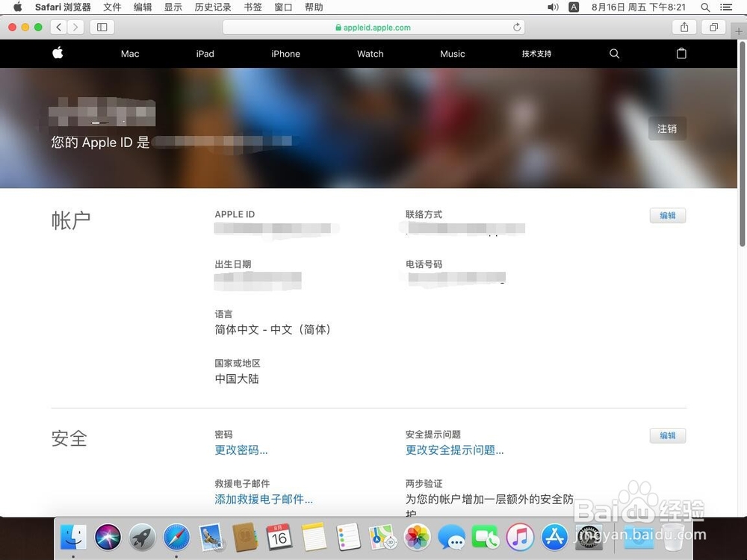Go to Music in Apple navigation
The height and width of the screenshot is (560, 747).
[452, 54]
